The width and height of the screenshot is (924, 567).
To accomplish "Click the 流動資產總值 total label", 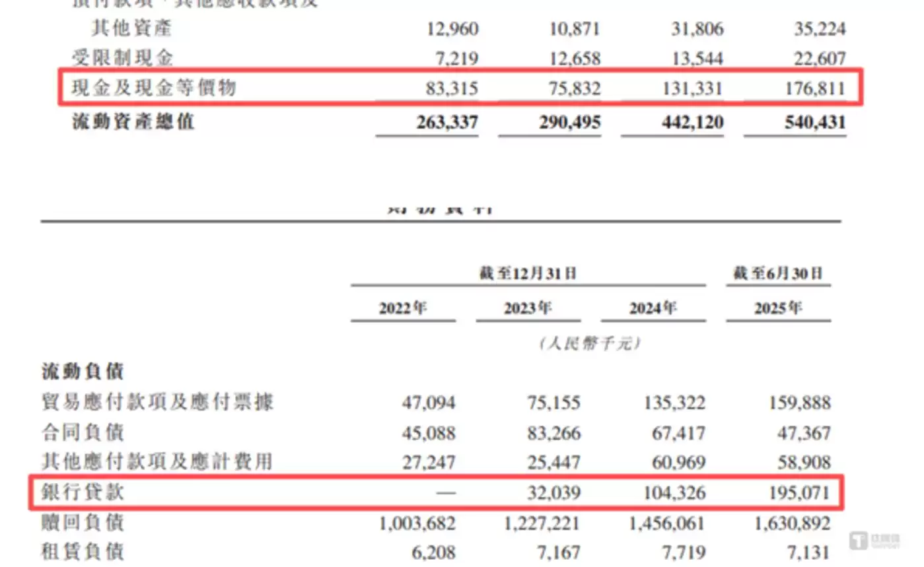I will coord(133,122).
